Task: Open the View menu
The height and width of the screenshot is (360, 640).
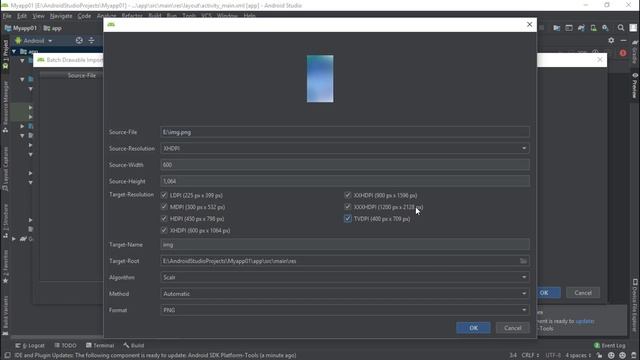Action: pyautogui.click(x=38, y=16)
